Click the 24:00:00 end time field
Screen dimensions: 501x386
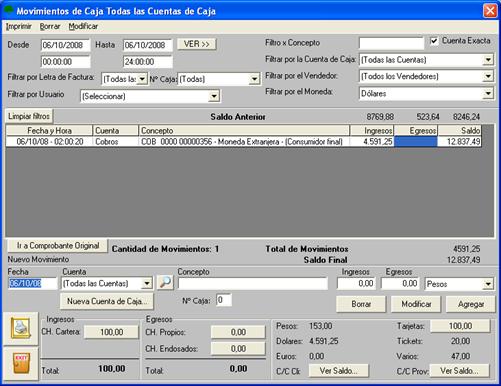pyautogui.click(x=148, y=62)
